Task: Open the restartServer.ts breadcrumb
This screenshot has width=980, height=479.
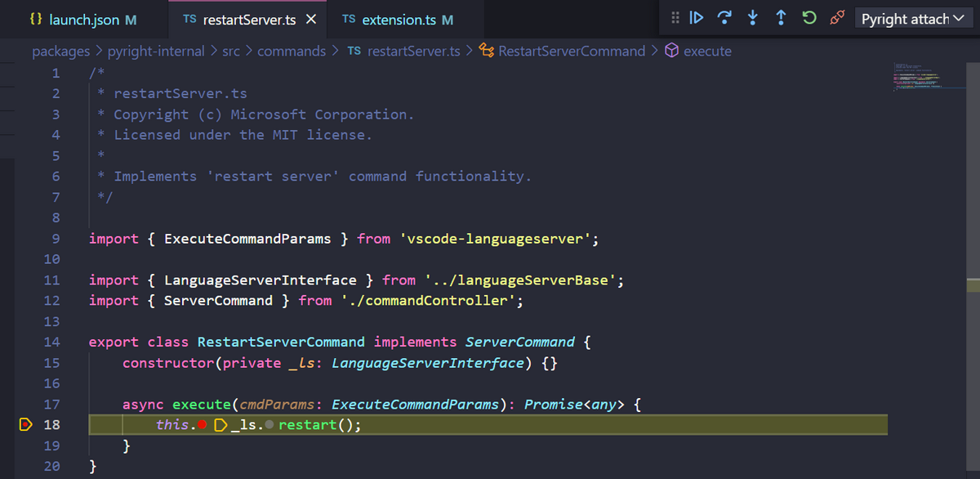Action: (x=414, y=51)
